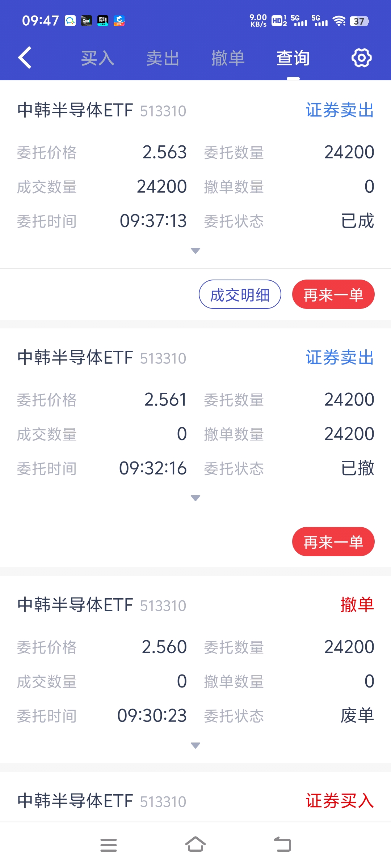Tap the battery level indicator
Viewport: 391px width, 868px height.
[359, 21]
